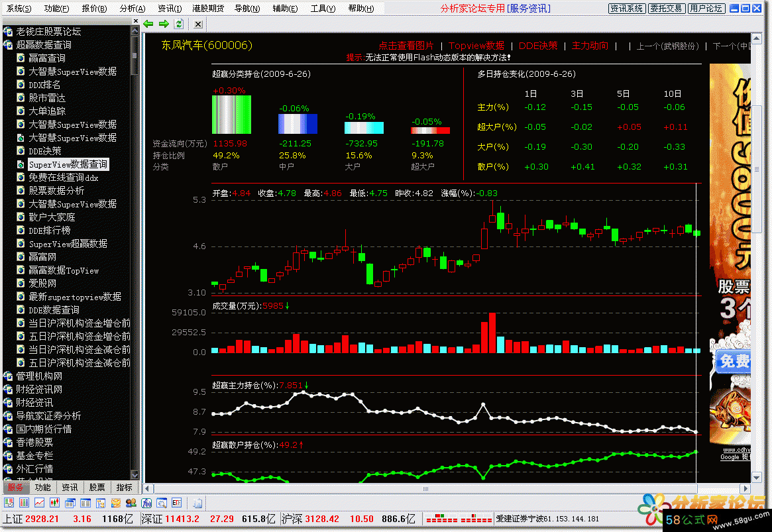Go to previous stock 上一个(武钢股份)
The width and height of the screenshot is (772, 532).
(667, 46)
